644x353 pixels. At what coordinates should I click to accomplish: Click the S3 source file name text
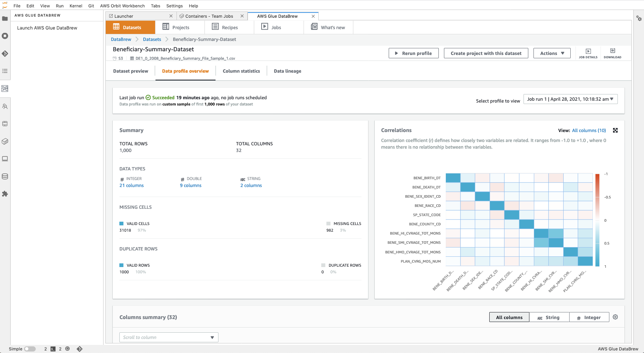[185, 58]
